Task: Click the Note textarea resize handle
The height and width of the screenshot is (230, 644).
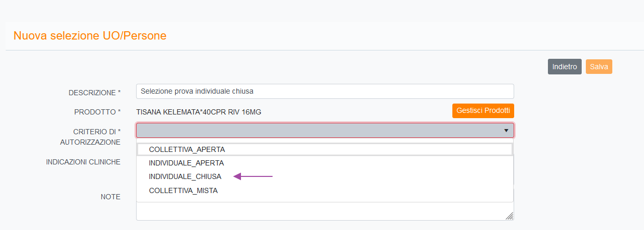Action: 509,216
